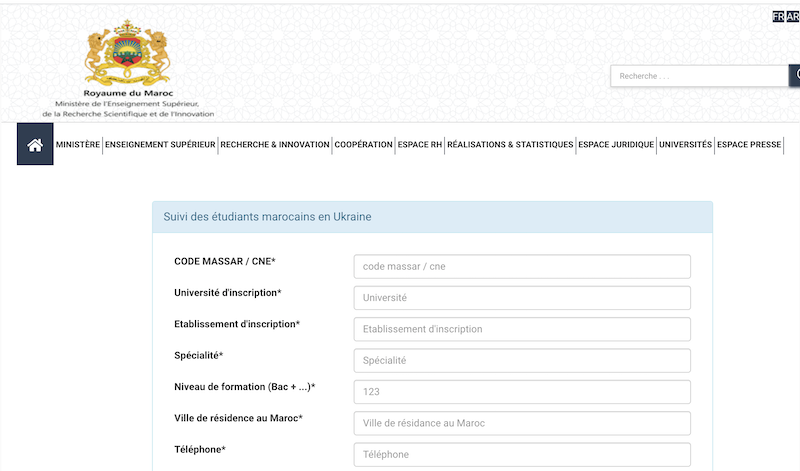
Task: Click the Université d'inscription input field
Action: (x=522, y=298)
